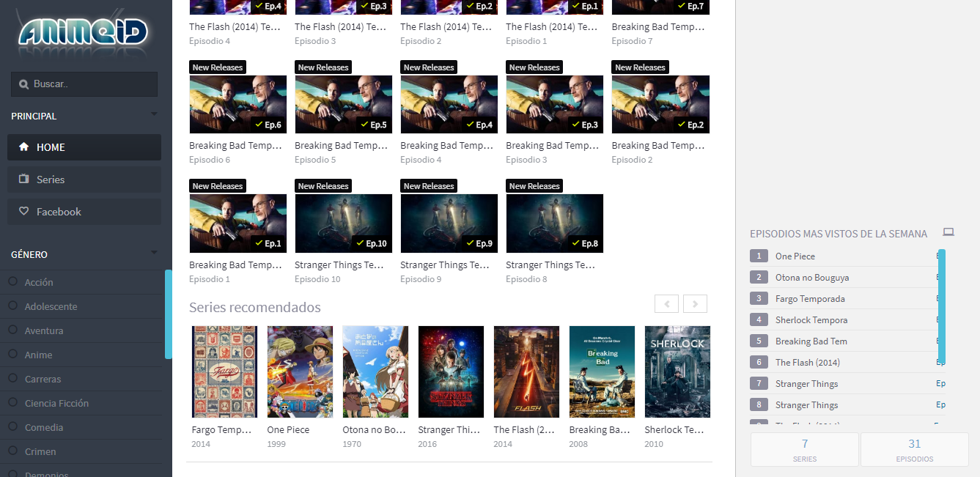The height and width of the screenshot is (477, 980).
Task: Switch to the 7 Series tab
Action: click(x=805, y=449)
